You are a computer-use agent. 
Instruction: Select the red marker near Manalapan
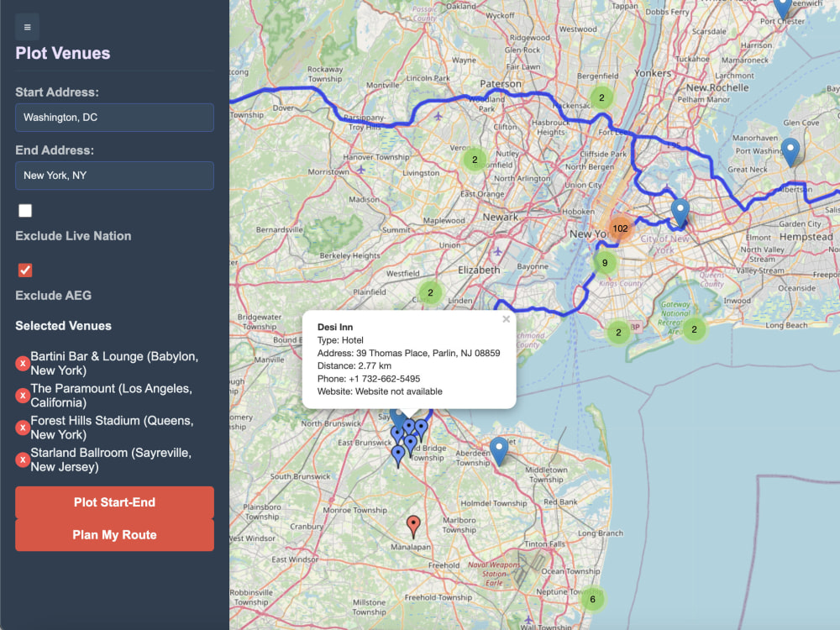pyautogui.click(x=413, y=526)
